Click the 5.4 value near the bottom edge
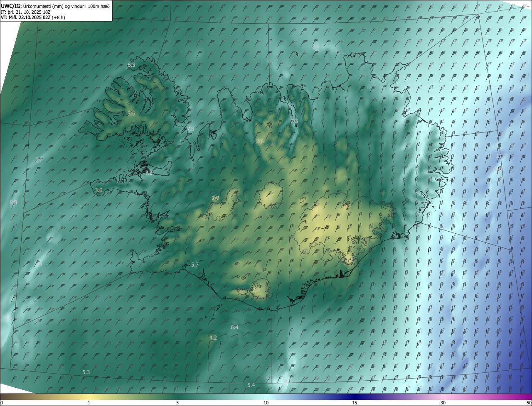The width and height of the screenshot is (532, 406). [x=251, y=385]
